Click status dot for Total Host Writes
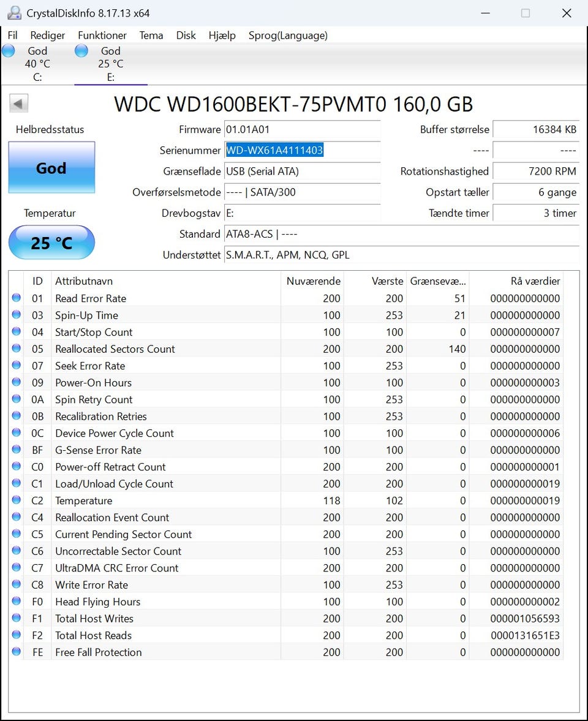The height and width of the screenshot is (721, 588). [17, 618]
